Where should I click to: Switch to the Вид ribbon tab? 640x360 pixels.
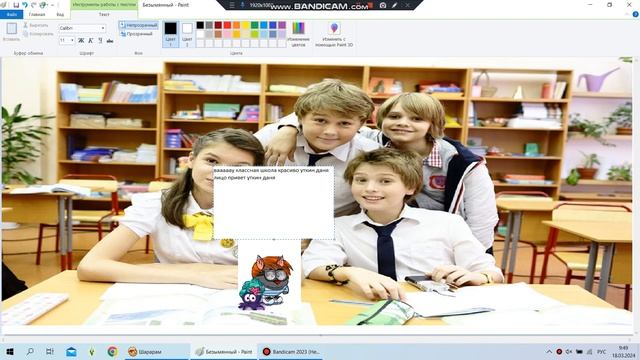(x=60, y=14)
